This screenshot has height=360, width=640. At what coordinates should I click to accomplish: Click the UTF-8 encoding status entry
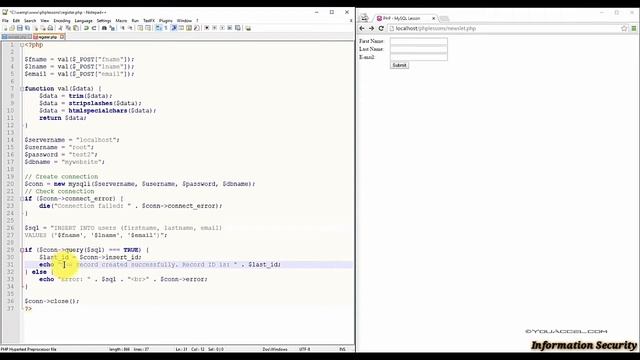304,349
